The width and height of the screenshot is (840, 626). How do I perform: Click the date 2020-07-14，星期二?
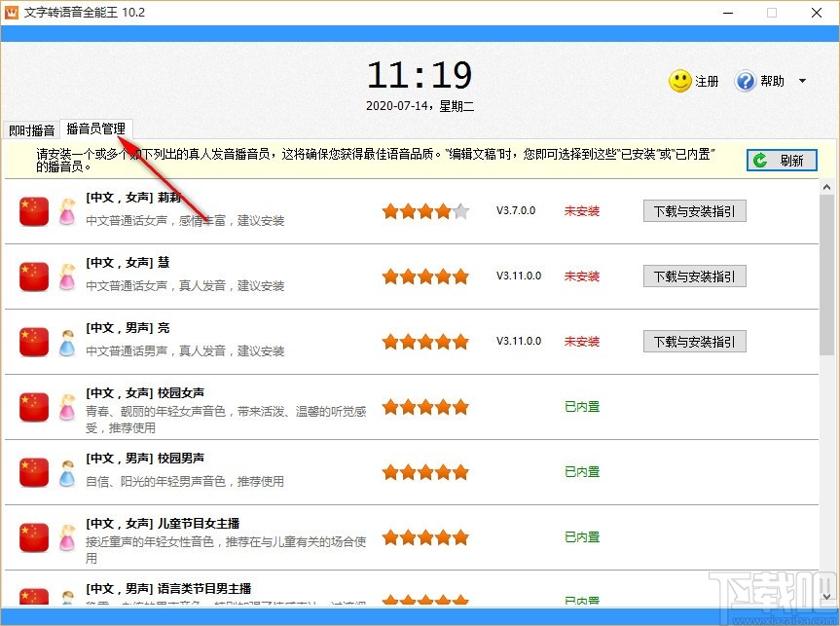click(x=420, y=106)
